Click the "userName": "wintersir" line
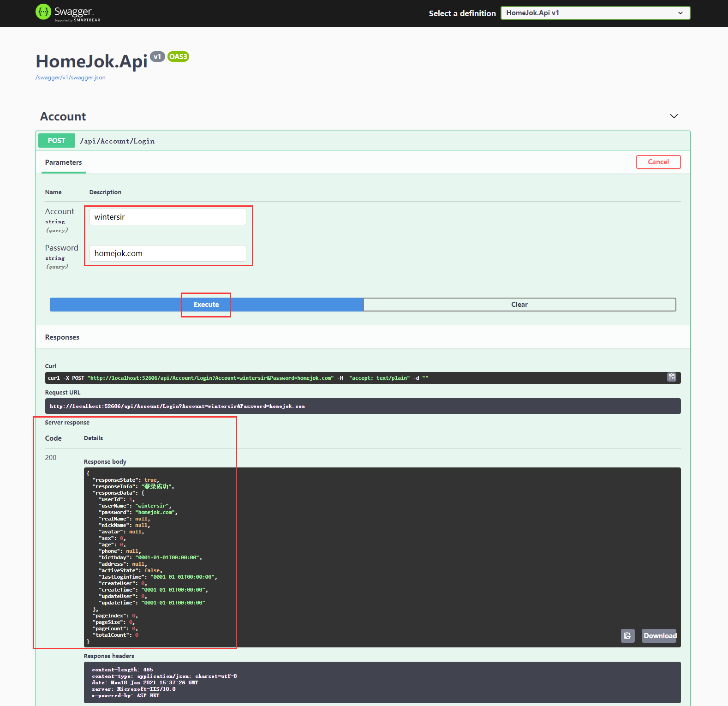 pyautogui.click(x=135, y=506)
